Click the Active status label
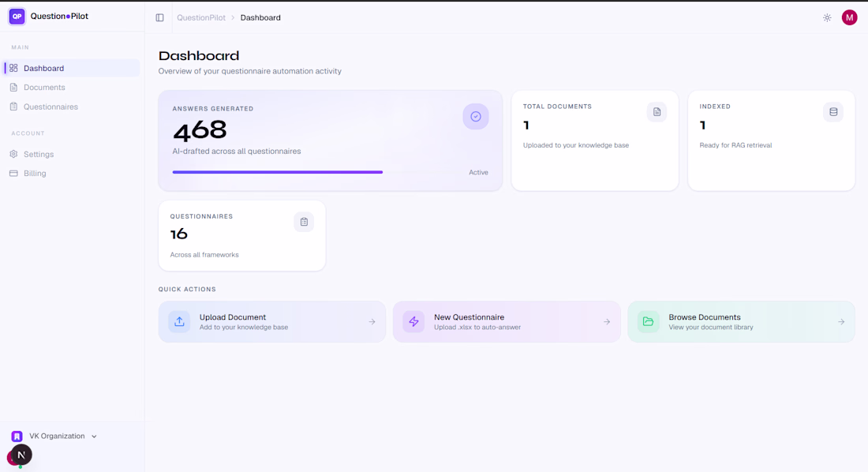 point(478,172)
